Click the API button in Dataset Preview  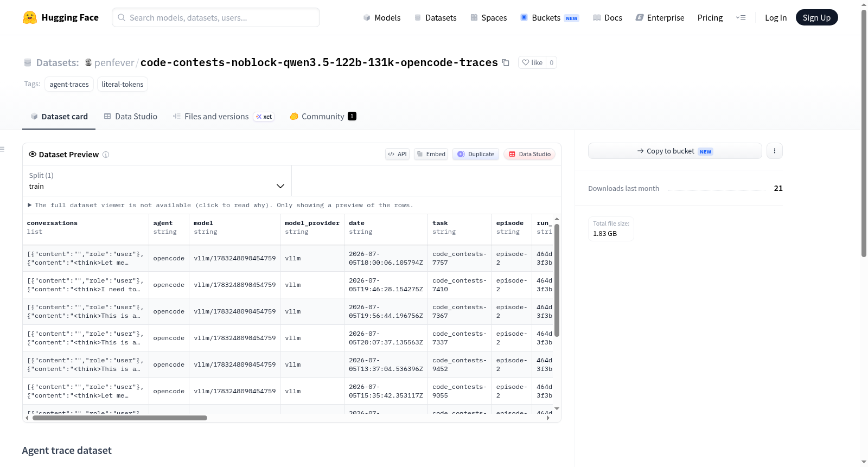click(397, 154)
